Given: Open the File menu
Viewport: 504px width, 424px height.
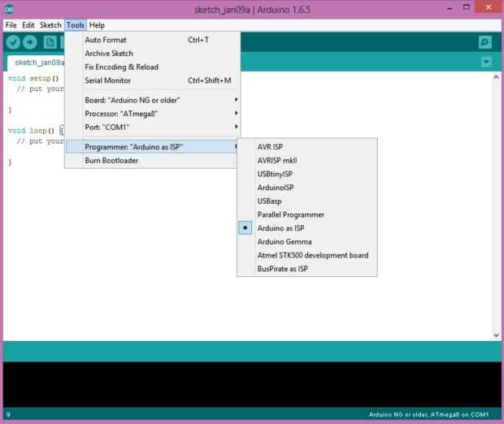Looking at the screenshot, I should [x=11, y=25].
